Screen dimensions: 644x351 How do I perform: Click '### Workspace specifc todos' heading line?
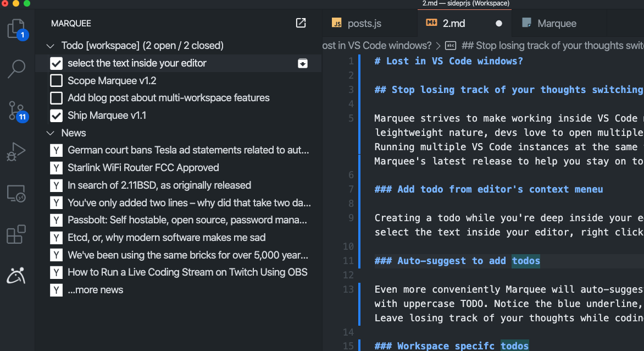coord(451,345)
